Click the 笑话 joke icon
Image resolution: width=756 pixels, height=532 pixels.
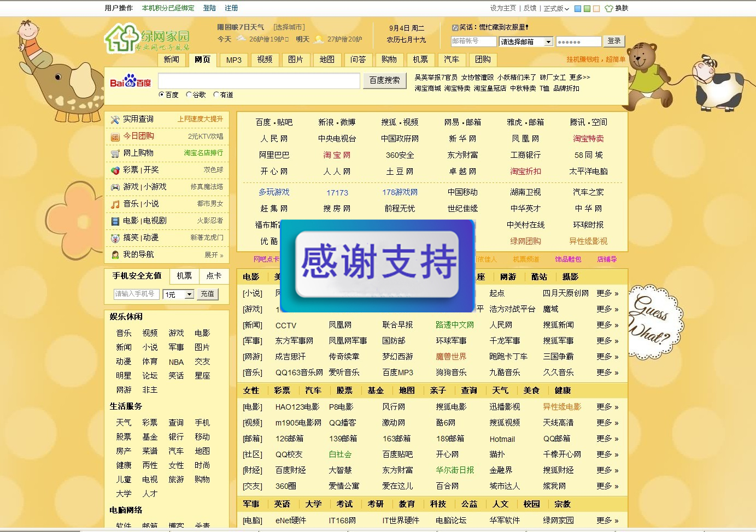[x=455, y=27]
